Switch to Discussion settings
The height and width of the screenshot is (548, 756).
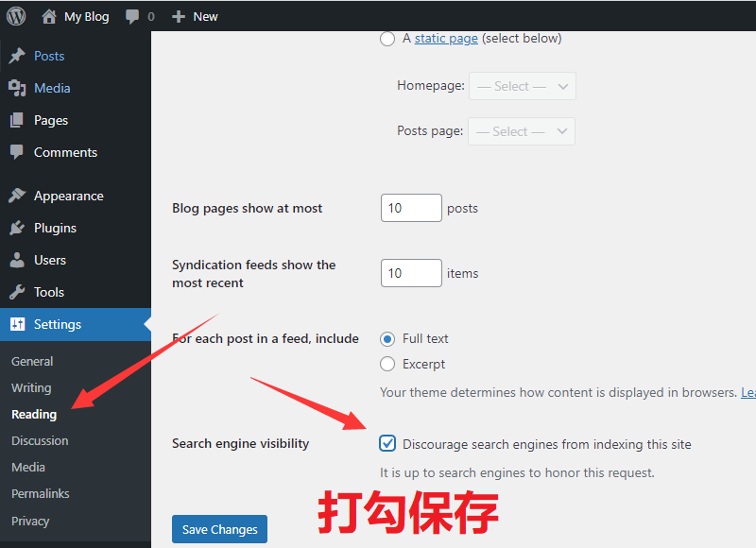(39, 440)
